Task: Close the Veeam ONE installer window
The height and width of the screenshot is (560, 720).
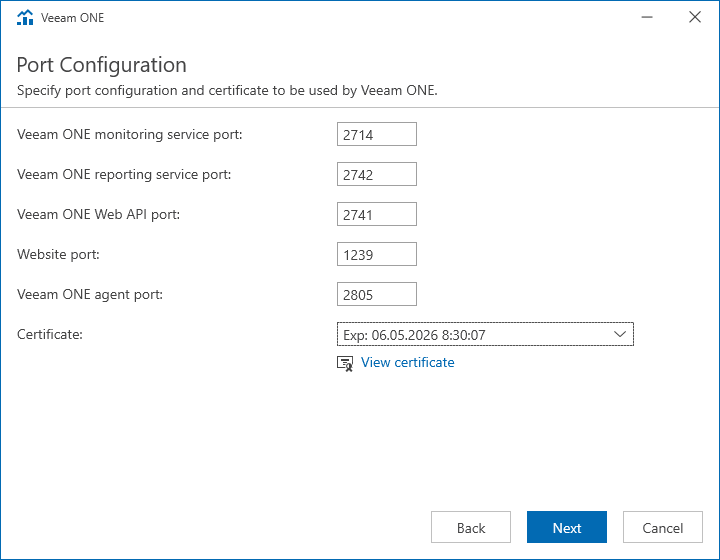Action: click(695, 17)
